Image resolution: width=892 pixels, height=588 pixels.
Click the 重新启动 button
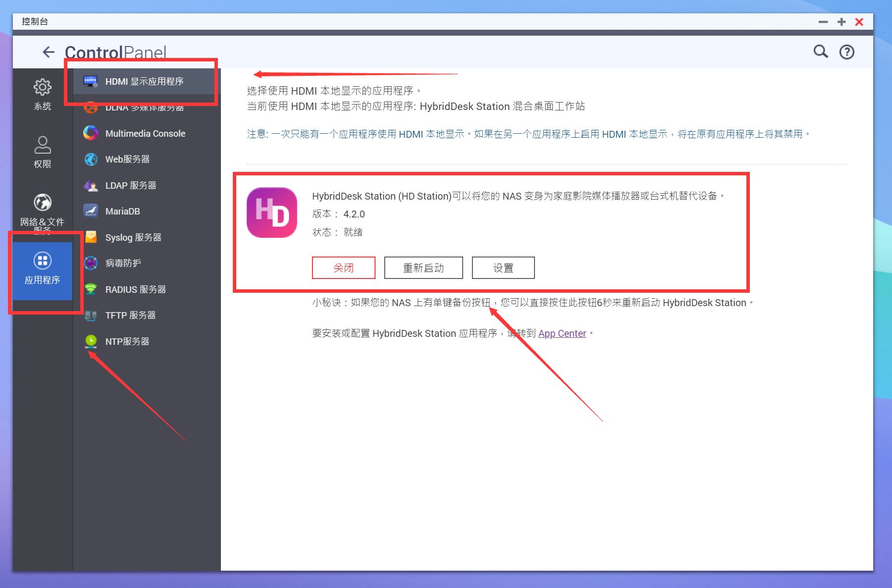point(423,267)
